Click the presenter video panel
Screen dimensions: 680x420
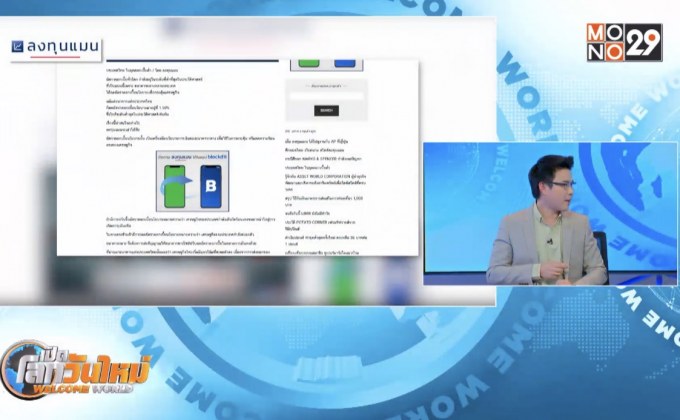point(550,214)
